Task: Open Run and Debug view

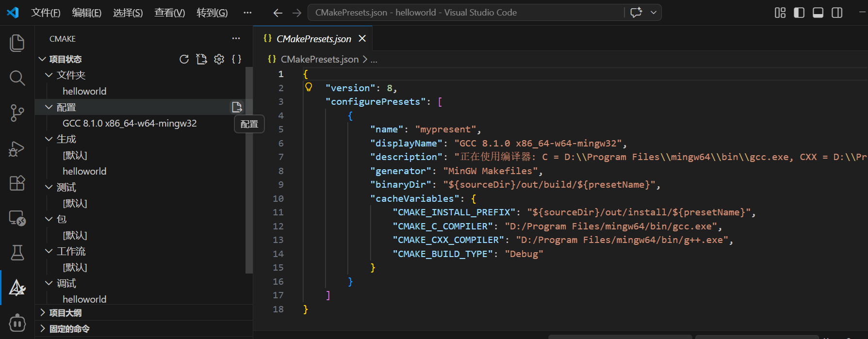Action: tap(17, 148)
